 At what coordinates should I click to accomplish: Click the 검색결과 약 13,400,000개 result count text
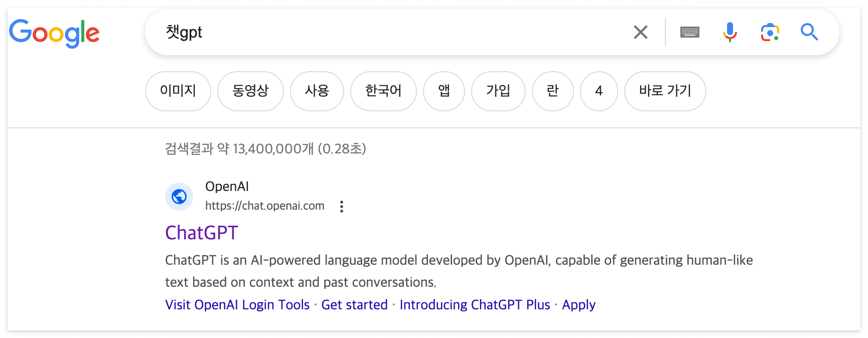pyautogui.click(x=265, y=148)
